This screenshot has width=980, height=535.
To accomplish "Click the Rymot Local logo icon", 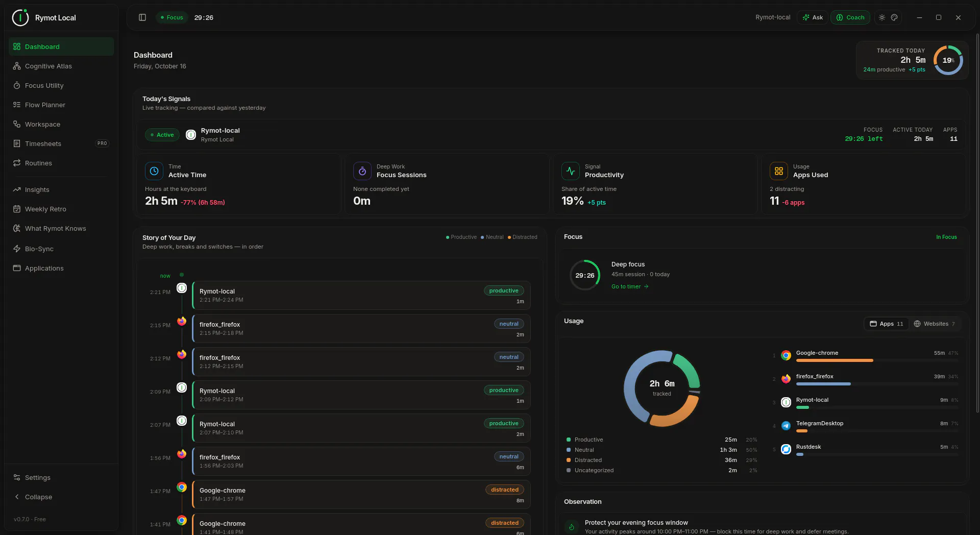I will 20,17.
